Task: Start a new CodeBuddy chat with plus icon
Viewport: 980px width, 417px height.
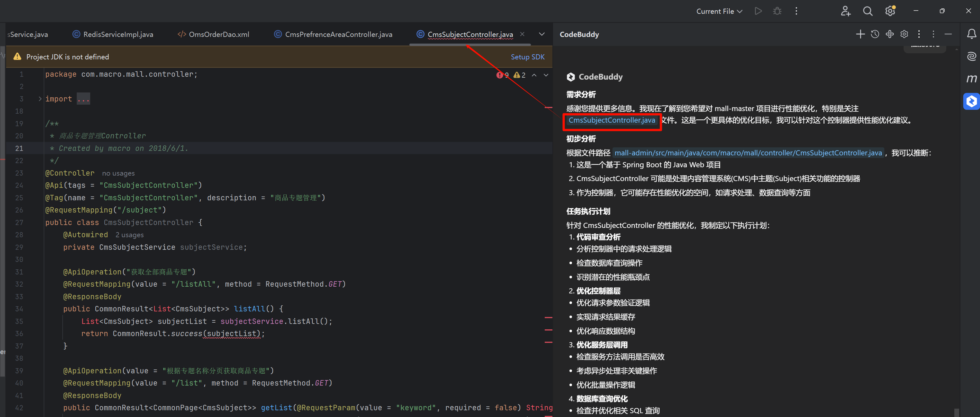Action: tap(860, 34)
